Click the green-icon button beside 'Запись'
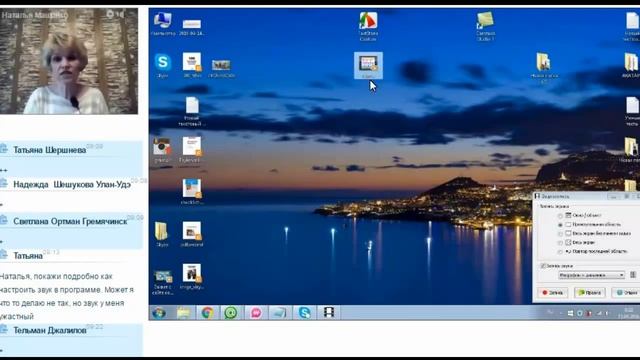Viewport: 640px width, 360px height. point(589,293)
